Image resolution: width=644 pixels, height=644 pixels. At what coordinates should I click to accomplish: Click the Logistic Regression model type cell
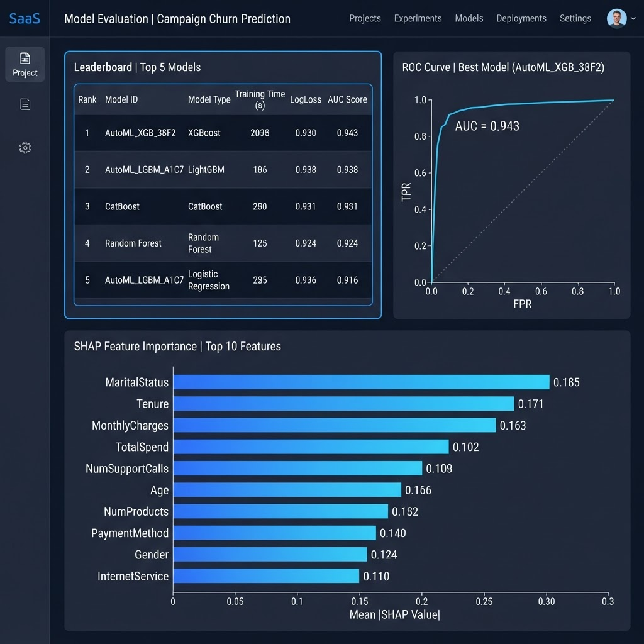point(209,280)
